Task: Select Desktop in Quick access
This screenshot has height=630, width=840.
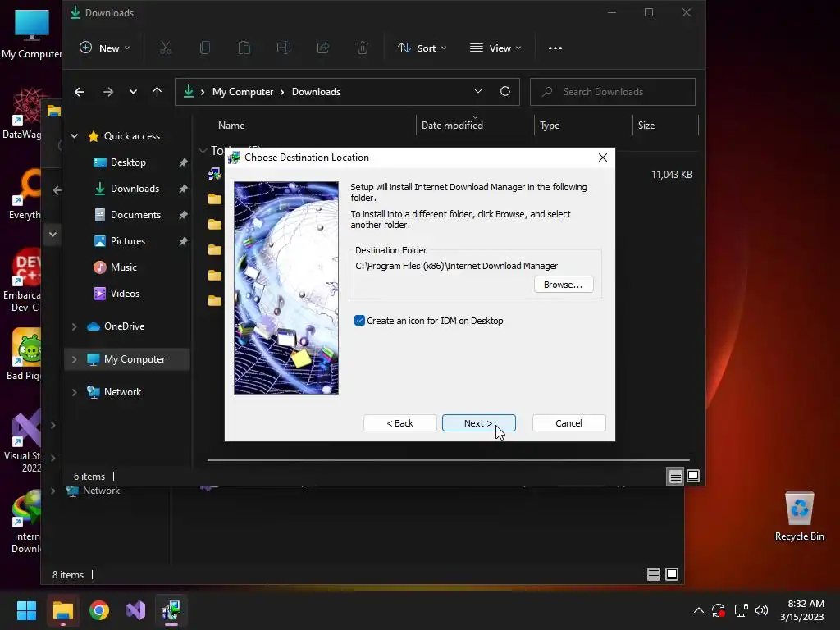Action: click(128, 162)
